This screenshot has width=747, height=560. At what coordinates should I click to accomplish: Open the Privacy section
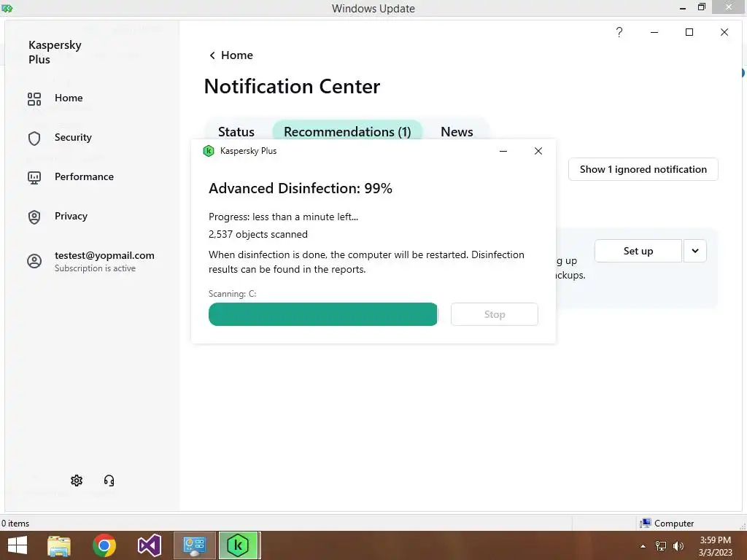tap(57, 216)
